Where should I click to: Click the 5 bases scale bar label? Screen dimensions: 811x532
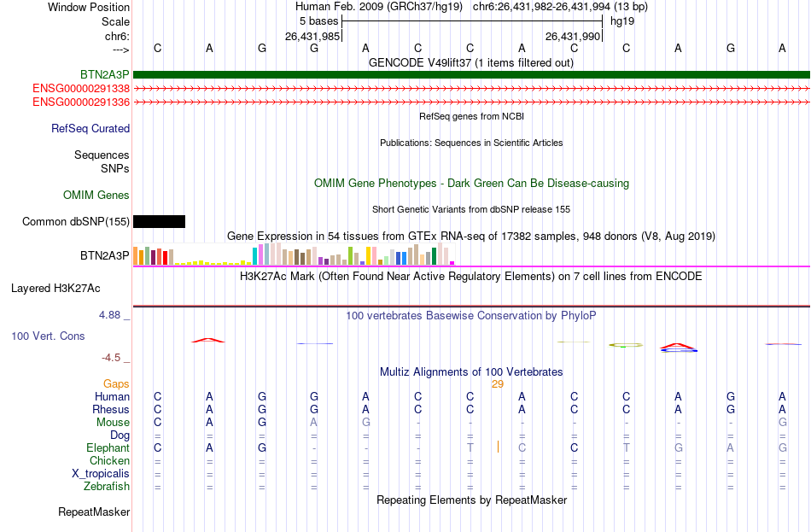pos(318,21)
